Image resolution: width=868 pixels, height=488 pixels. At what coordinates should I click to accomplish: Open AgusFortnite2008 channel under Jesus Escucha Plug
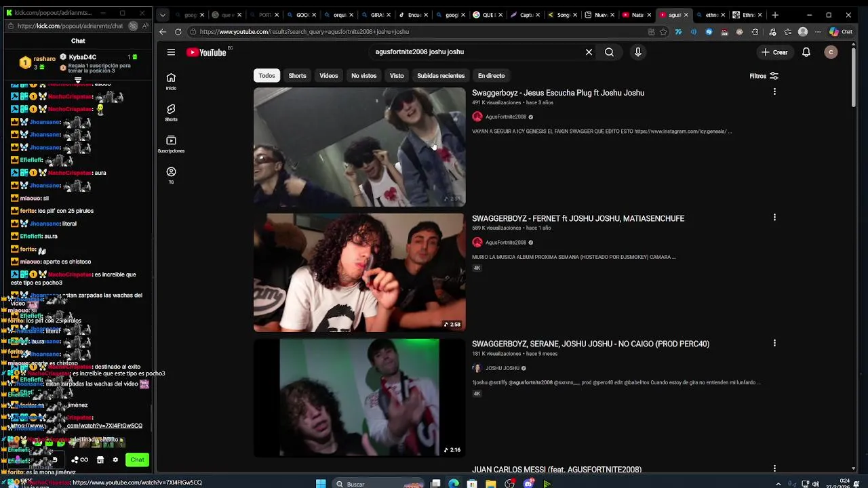pos(505,117)
